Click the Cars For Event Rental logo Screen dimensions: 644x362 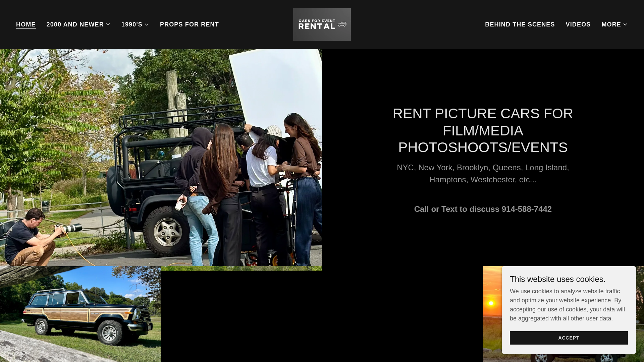click(x=322, y=24)
